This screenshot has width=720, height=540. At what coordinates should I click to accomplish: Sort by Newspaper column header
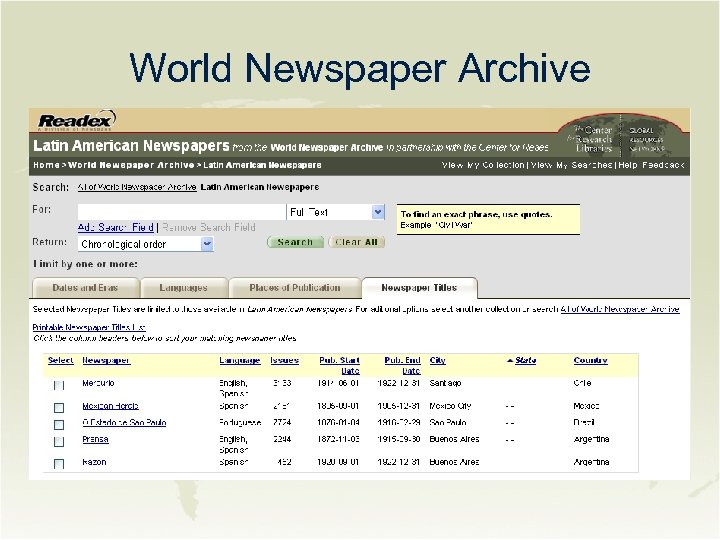[x=107, y=360]
